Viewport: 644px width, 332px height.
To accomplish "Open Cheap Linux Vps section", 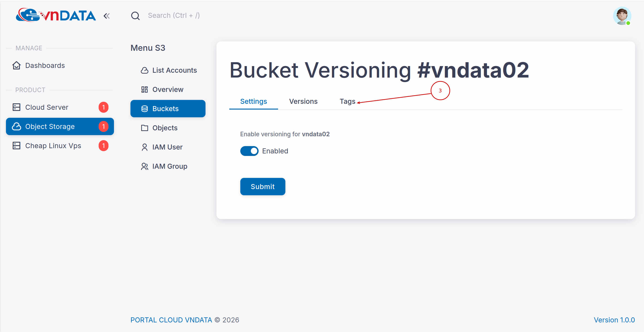I will (53, 146).
